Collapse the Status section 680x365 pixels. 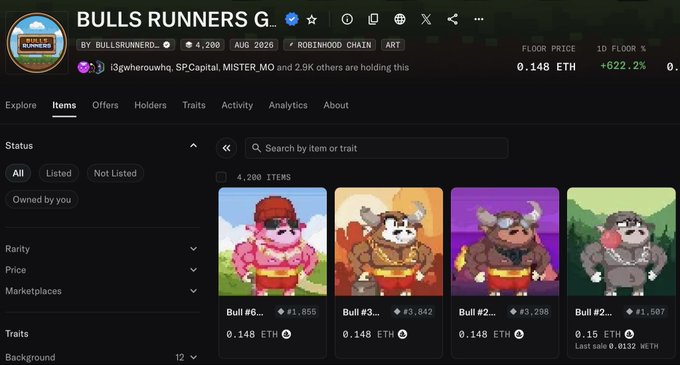tap(193, 146)
